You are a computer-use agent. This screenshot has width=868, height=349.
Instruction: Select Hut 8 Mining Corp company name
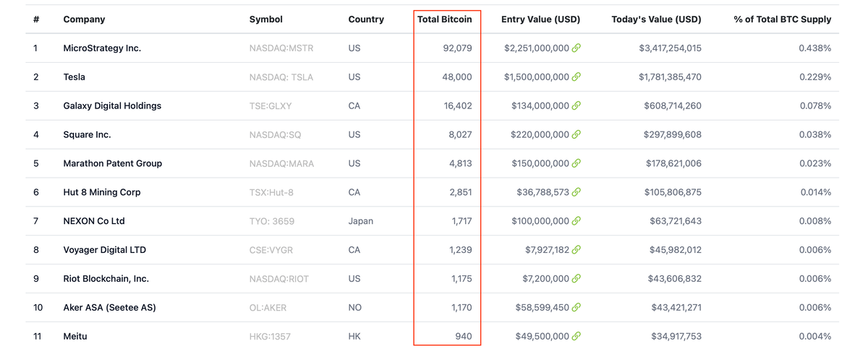pos(102,192)
